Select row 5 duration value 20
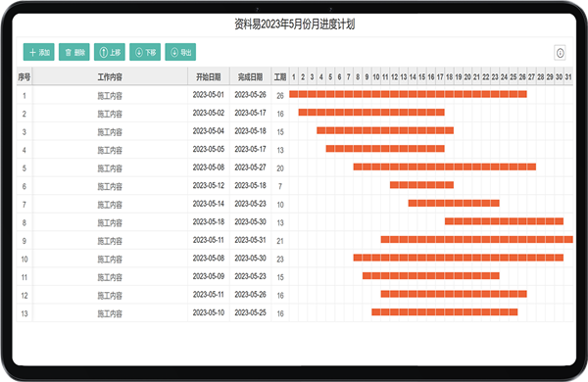Screen dimensions: 588x382 [280, 168]
